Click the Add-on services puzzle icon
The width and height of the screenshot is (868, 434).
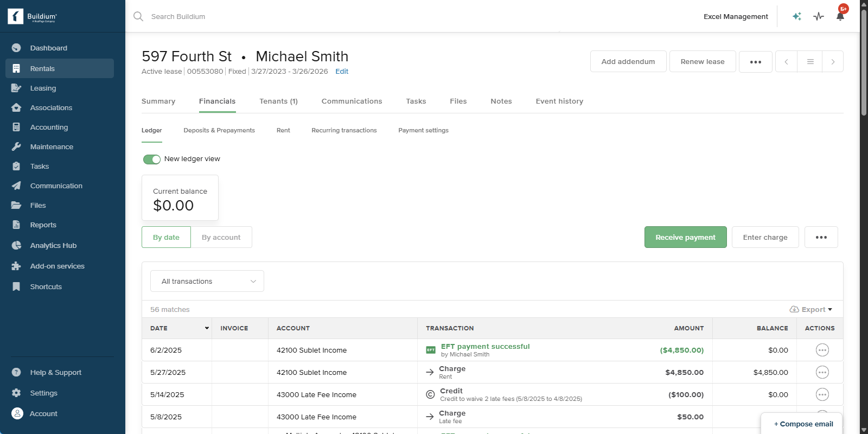[16, 266]
